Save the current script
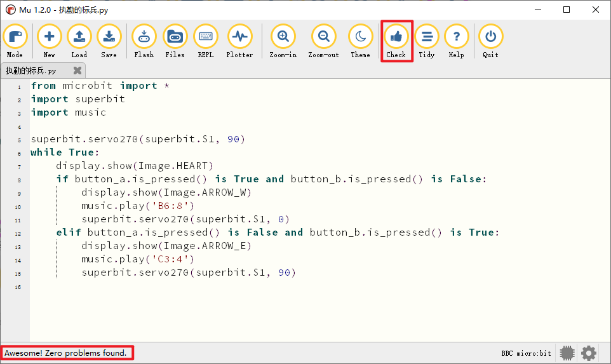Image resolution: width=611 pixels, height=364 pixels. coord(109,41)
